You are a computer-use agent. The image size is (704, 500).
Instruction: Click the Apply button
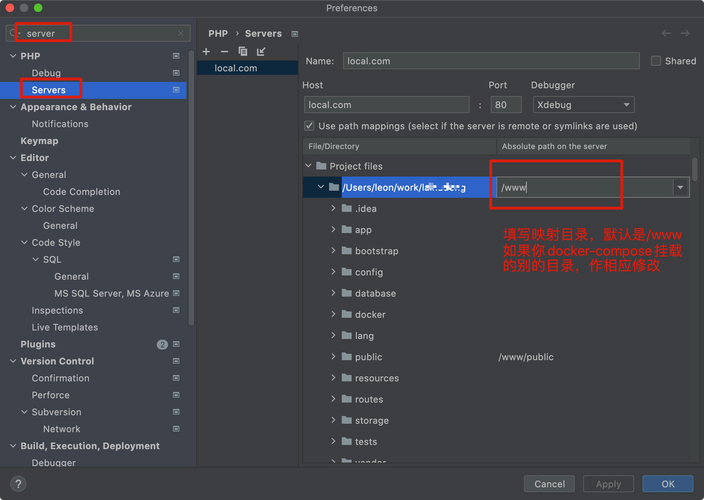click(x=608, y=484)
